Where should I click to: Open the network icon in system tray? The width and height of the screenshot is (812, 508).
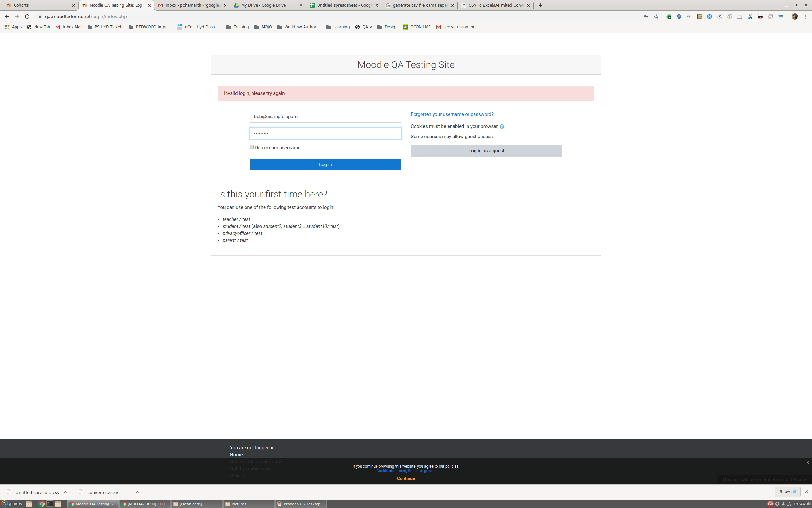pyautogui.click(x=789, y=504)
